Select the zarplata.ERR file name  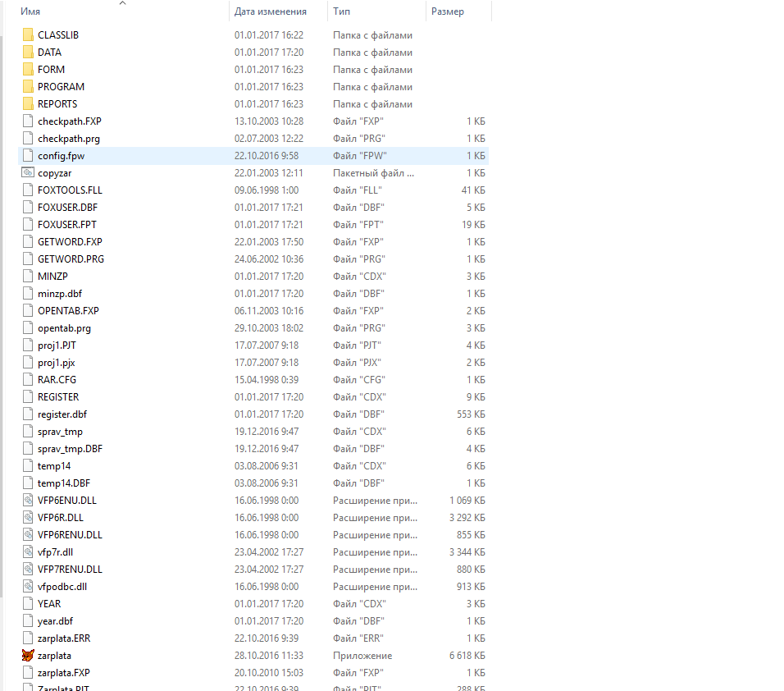[x=64, y=638]
